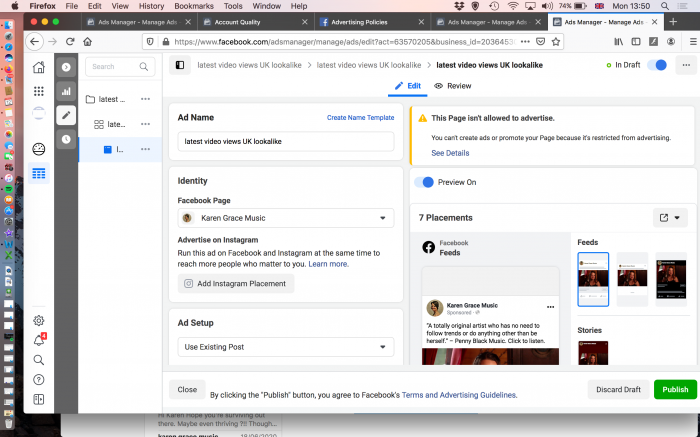Open the charts view bar icon
The width and height of the screenshot is (700, 437).
(x=66, y=91)
